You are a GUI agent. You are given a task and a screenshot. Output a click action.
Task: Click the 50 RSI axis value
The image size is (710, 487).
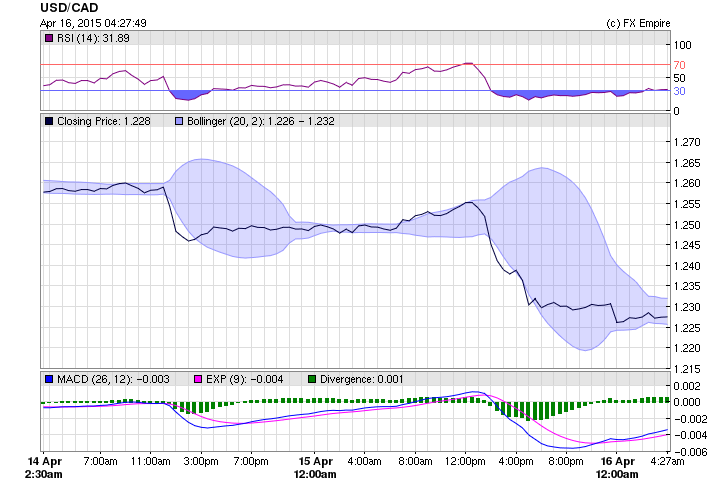[x=680, y=78]
